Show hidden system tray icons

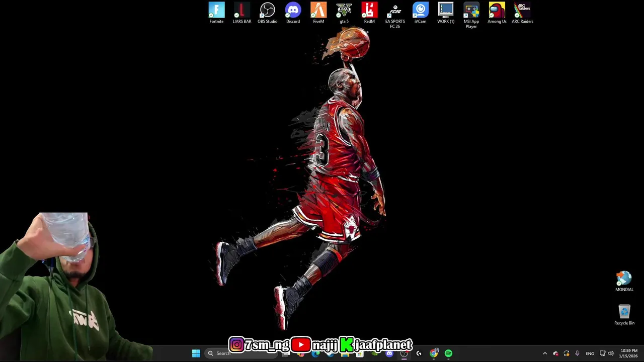[545, 353]
